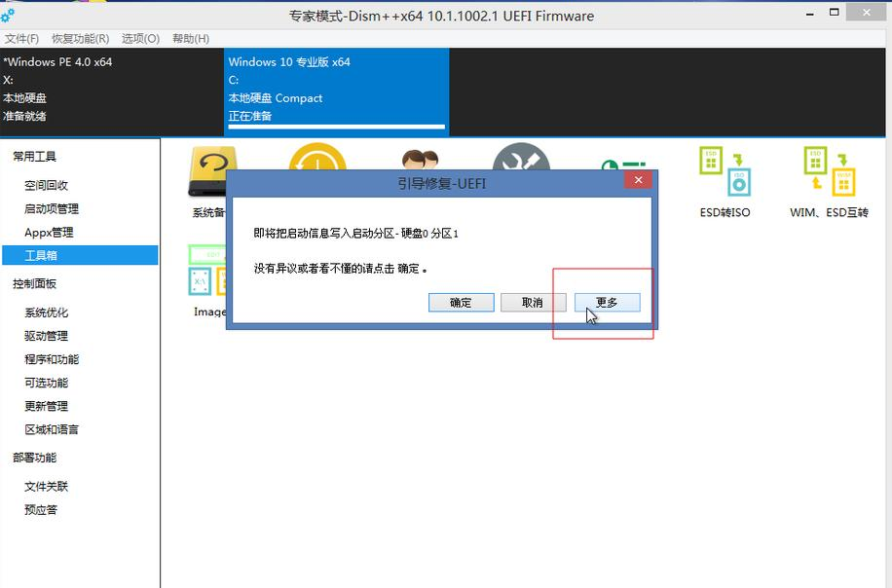Open 启动项管理 in the sidebar

pyautogui.click(x=52, y=208)
